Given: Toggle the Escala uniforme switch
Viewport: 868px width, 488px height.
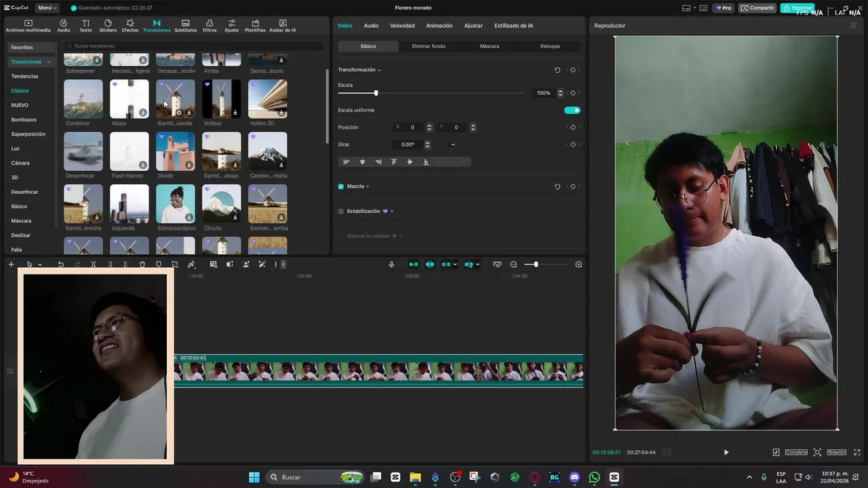Looking at the screenshot, I should tap(572, 110).
